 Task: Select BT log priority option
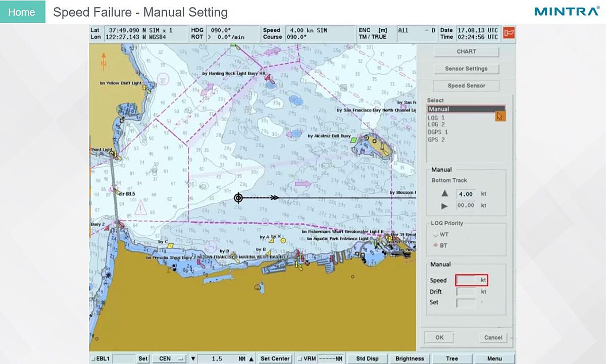pyautogui.click(x=436, y=245)
